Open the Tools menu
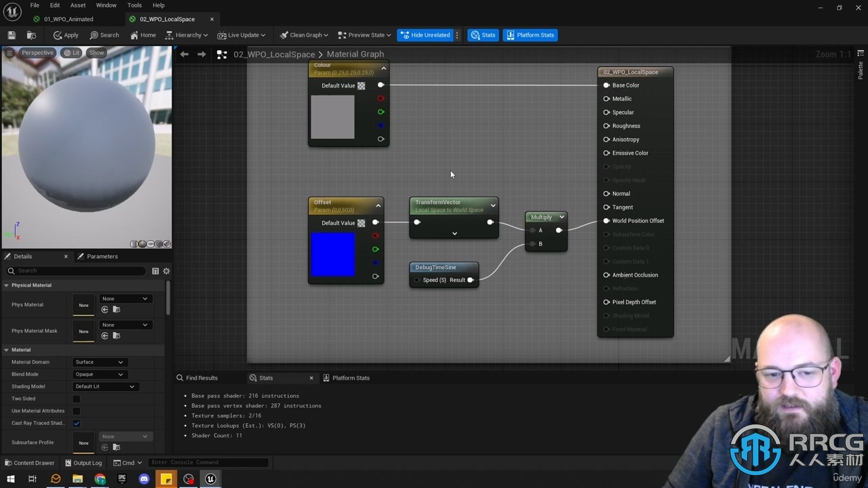 [134, 5]
